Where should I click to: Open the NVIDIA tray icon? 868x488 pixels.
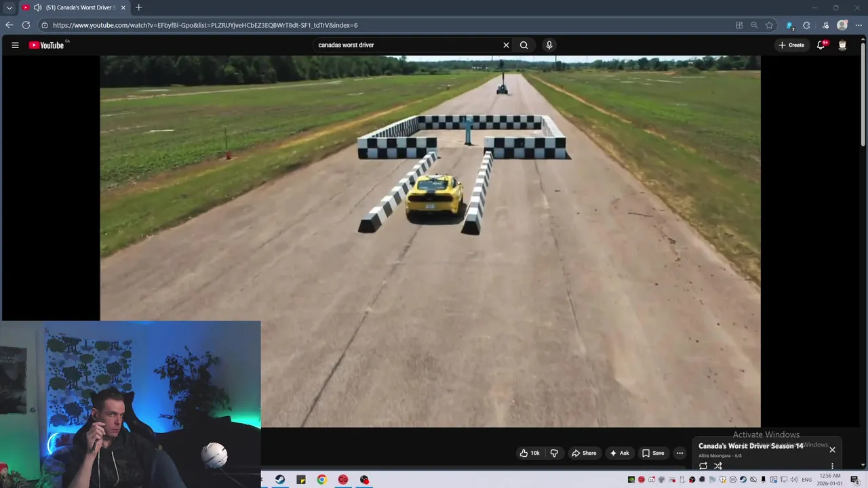(631, 480)
